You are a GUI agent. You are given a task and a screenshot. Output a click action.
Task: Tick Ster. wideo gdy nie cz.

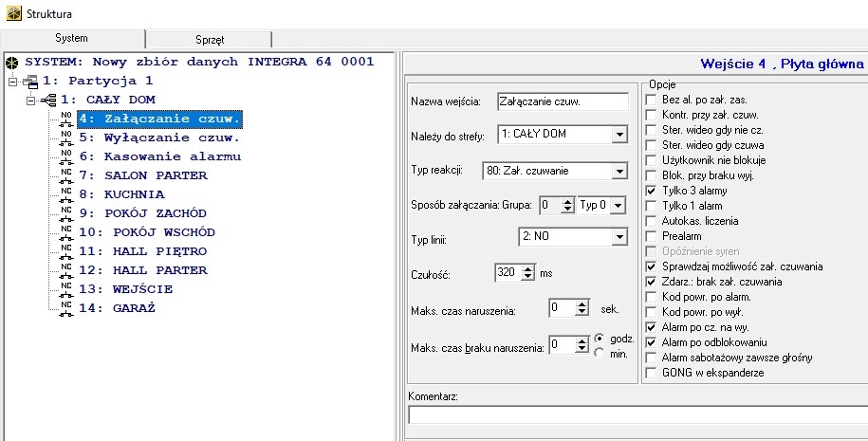pyautogui.click(x=651, y=131)
